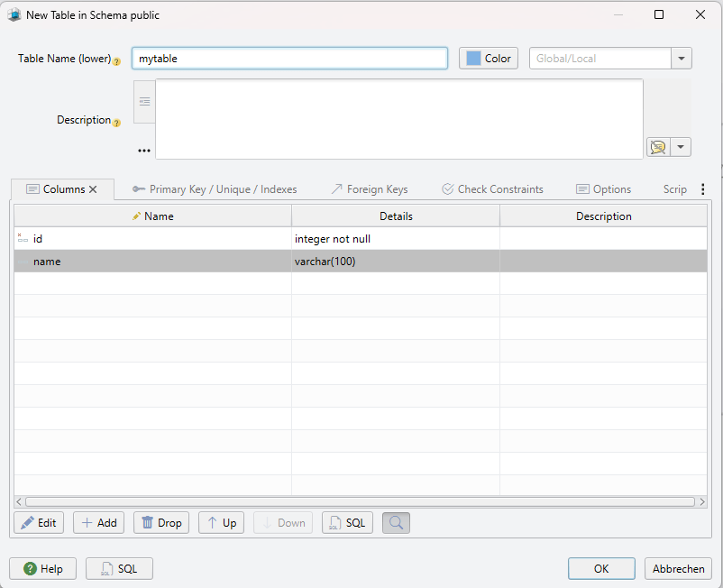Close the Columns tab via its x icon
The height and width of the screenshot is (588, 723).
click(x=93, y=189)
